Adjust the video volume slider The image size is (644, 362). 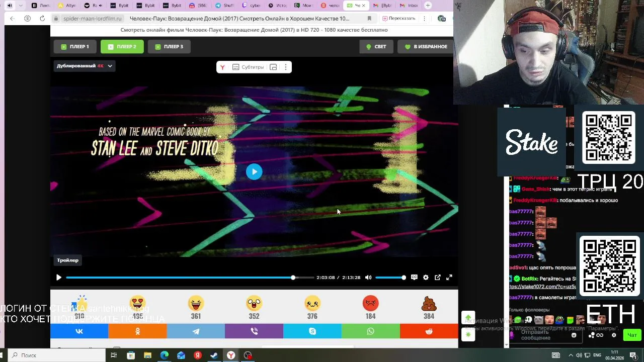click(x=390, y=278)
